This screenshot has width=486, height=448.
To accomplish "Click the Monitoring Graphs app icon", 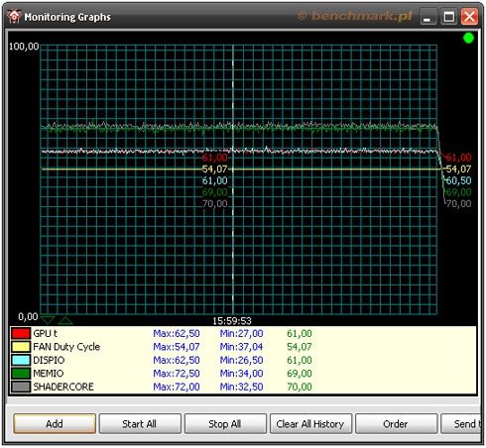I will pos(14,17).
